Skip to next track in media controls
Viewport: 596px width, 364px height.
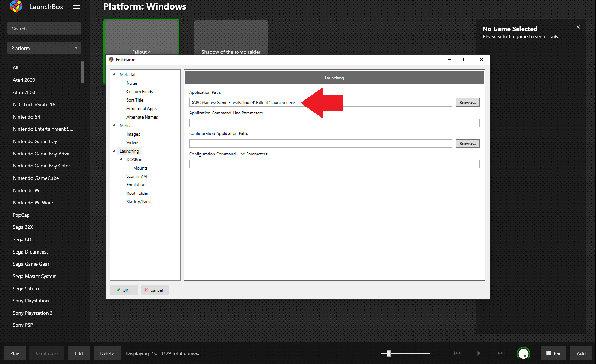click(501, 353)
